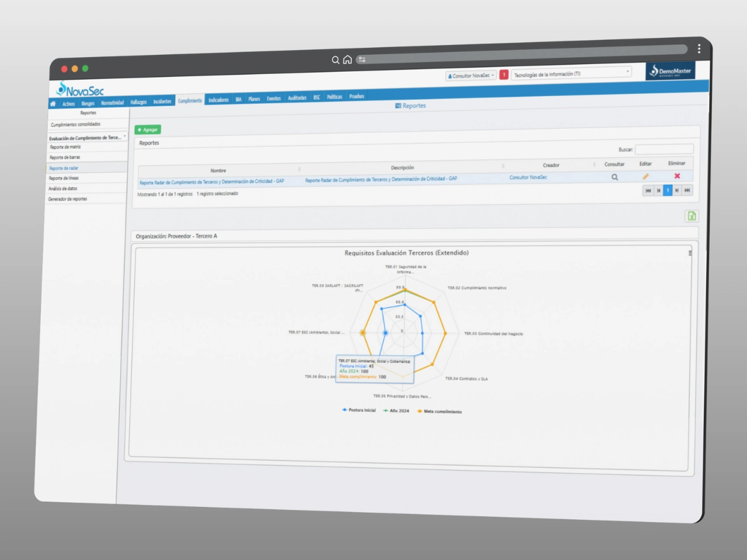The image size is (747, 560).
Task: Open the chart hamburger menu icon
Action: tap(690, 253)
